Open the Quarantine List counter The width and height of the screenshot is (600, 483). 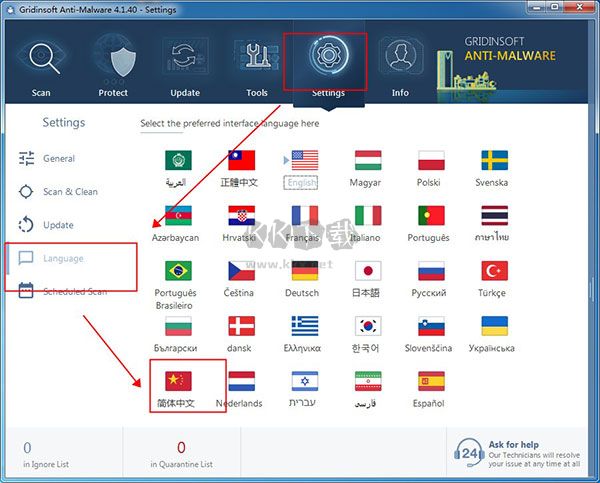(x=181, y=455)
